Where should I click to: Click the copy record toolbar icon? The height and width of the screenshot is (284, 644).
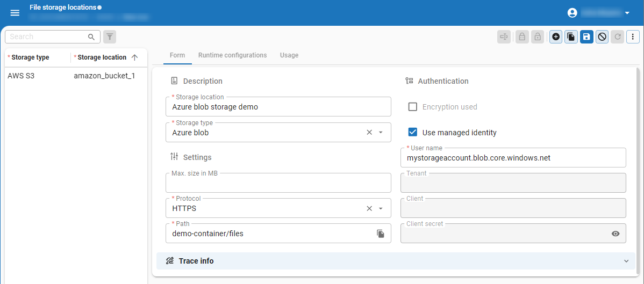(x=571, y=37)
